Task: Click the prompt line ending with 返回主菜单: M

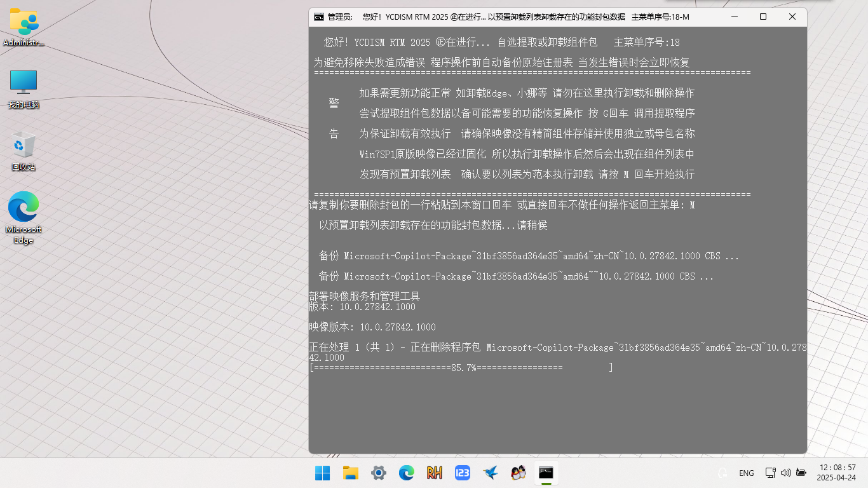Action: pos(502,205)
